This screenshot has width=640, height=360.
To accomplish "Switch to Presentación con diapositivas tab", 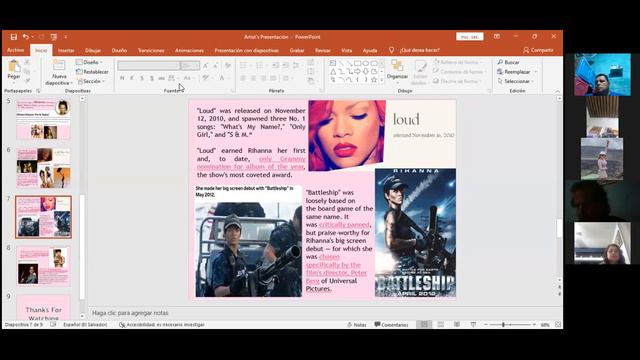I will point(247,51).
